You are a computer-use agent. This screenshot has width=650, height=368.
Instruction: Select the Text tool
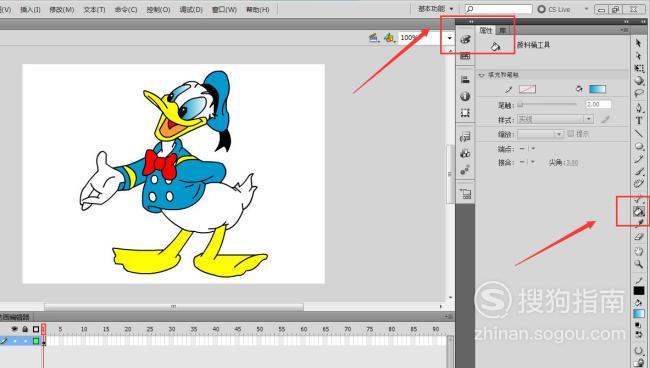639,121
